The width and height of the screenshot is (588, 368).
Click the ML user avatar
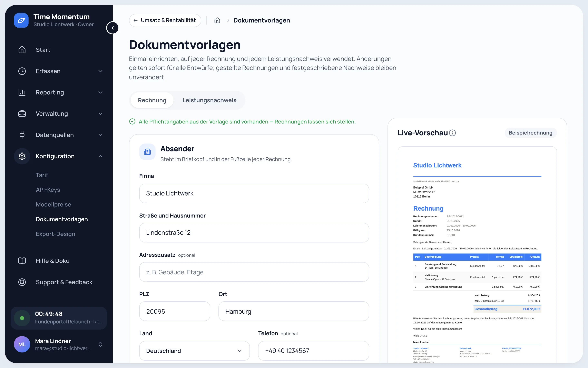pos(22,344)
